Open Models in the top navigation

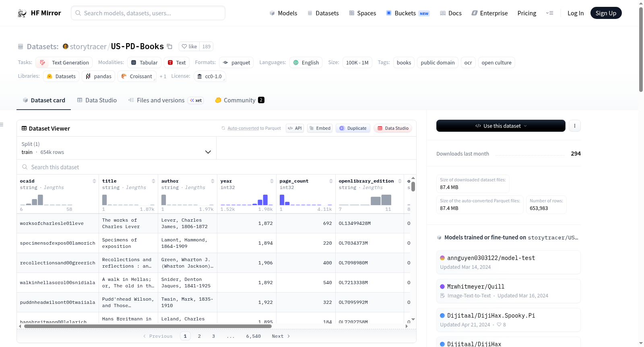283,13
